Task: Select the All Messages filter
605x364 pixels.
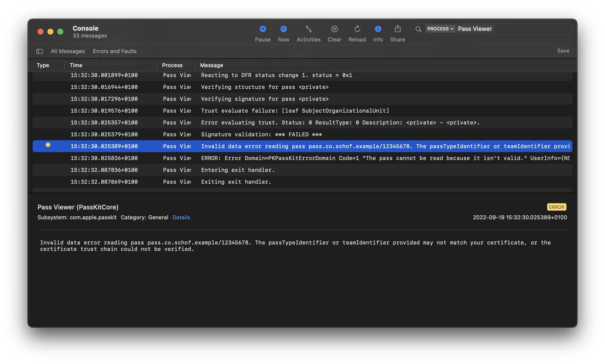Action: [x=68, y=51]
